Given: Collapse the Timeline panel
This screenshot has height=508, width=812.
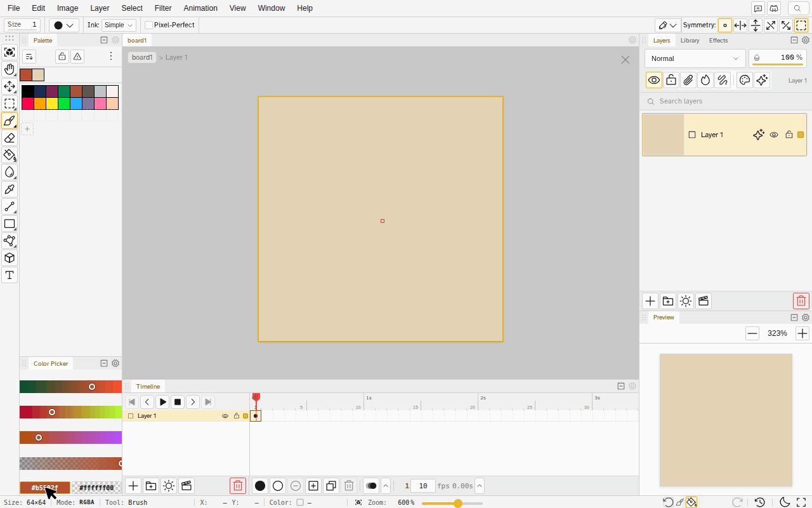Looking at the screenshot, I should [x=621, y=386].
